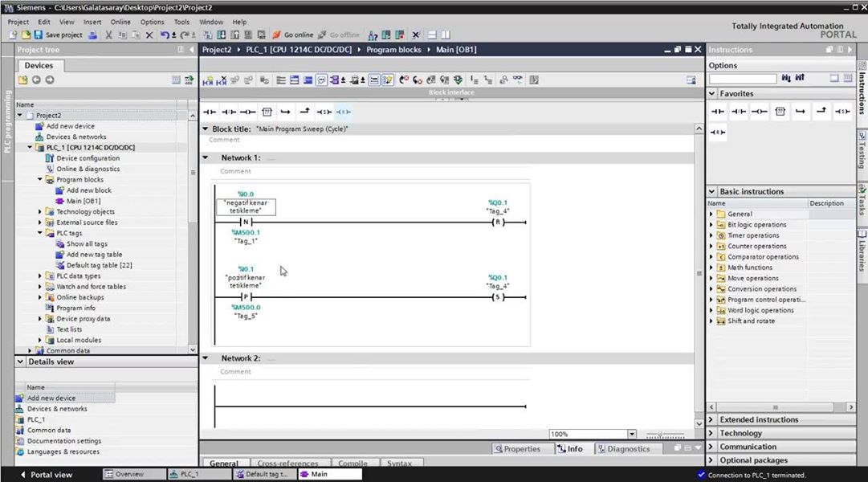This screenshot has height=482, width=868.
Task: Collapse the Project2 tree node
Action: [x=20, y=115]
